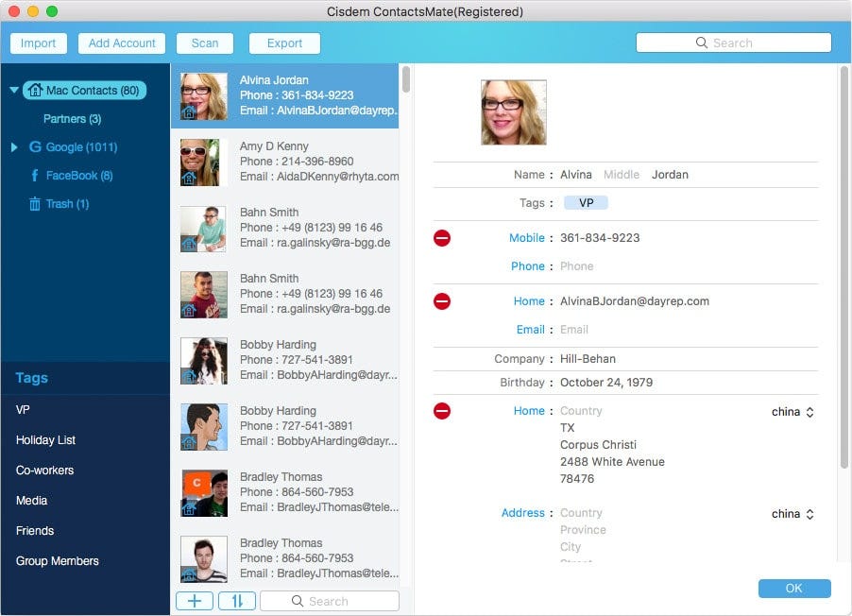The height and width of the screenshot is (616, 852).
Task: Open the Trash bin icon
Action: coord(35,204)
